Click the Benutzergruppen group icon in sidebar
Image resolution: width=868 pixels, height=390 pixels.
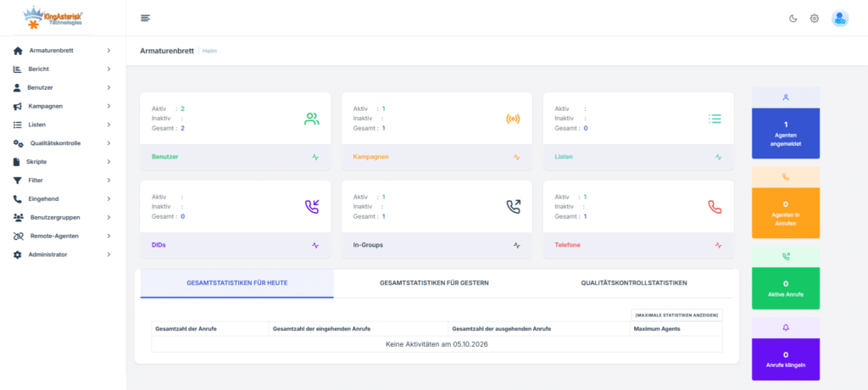[19, 217]
